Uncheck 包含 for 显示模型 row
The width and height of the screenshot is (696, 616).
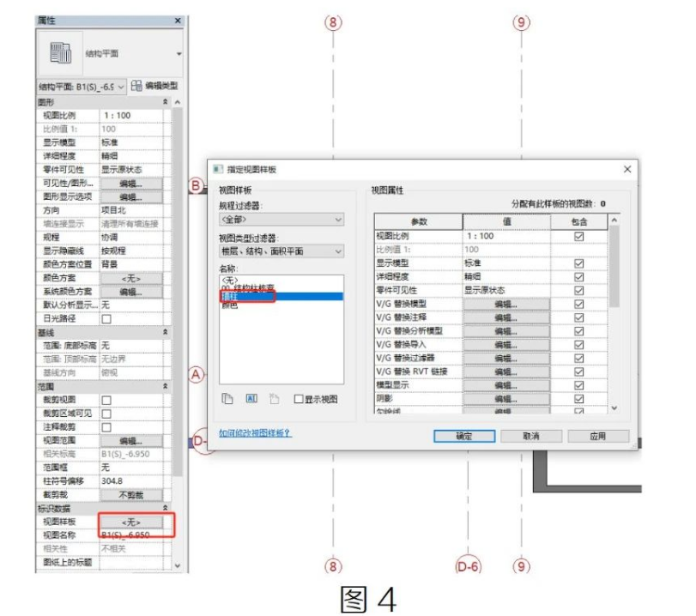[x=578, y=263]
